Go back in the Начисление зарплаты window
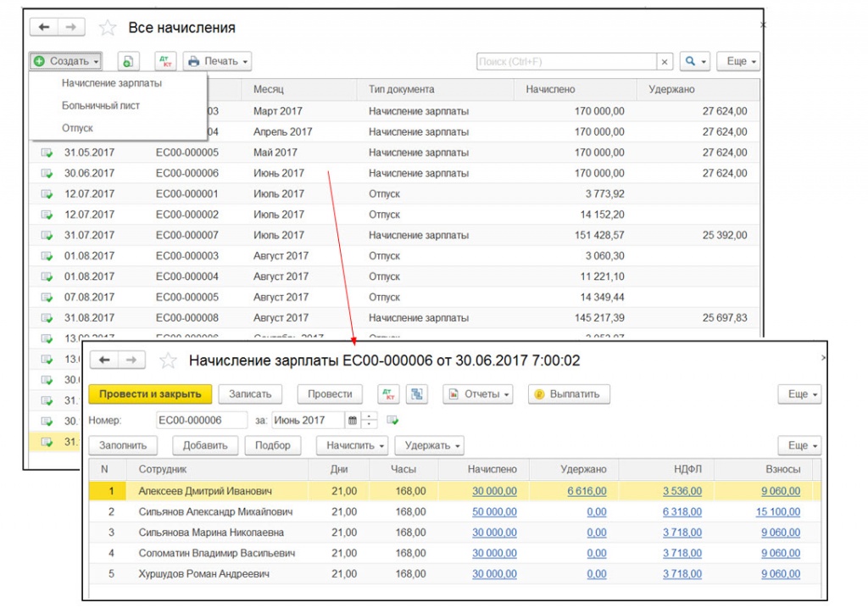This screenshot has width=868, height=614. [x=104, y=360]
